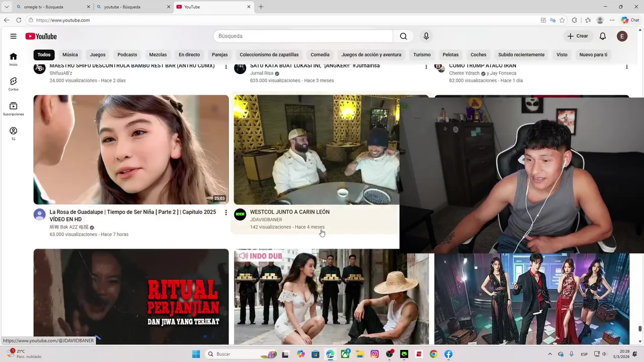This screenshot has width=644, height=362.
Task: Open Jurnal Risa channel link
Action: pyautogui.click(x=262, y=73)
